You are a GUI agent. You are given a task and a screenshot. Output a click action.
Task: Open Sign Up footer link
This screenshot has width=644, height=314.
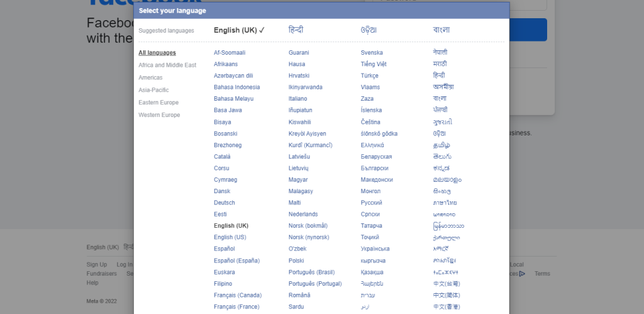[96, 265]
